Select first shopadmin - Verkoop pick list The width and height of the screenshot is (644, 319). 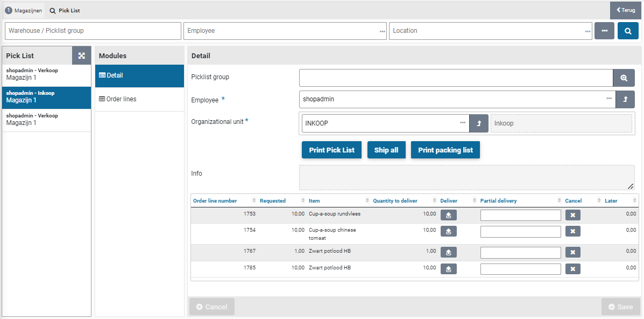pos(46,74)
